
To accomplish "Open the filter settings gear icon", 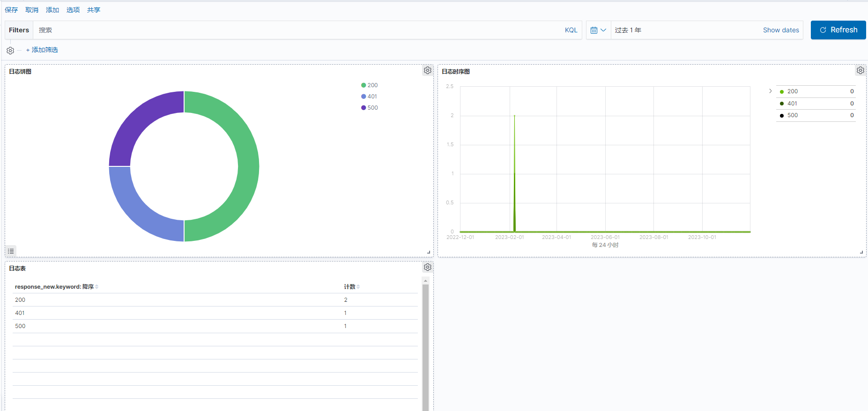I will (x=10, y=50).
